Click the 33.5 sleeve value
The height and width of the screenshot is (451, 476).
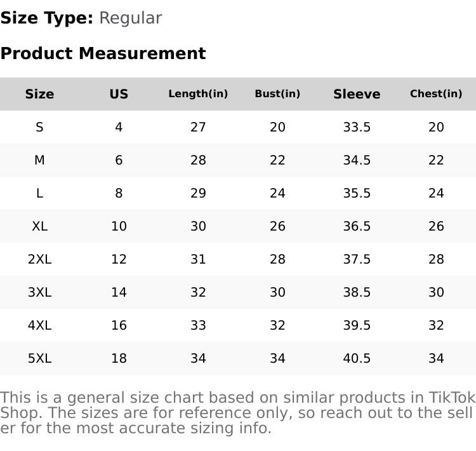point(357,127)
